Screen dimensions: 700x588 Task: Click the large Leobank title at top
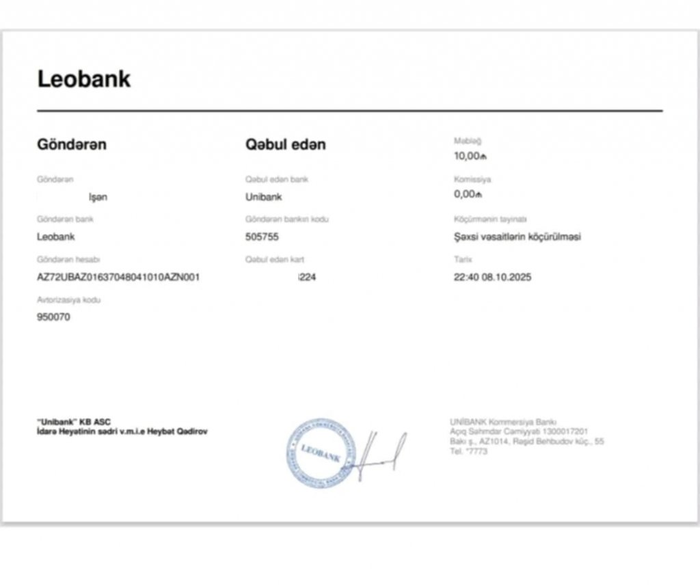(83, 79)
